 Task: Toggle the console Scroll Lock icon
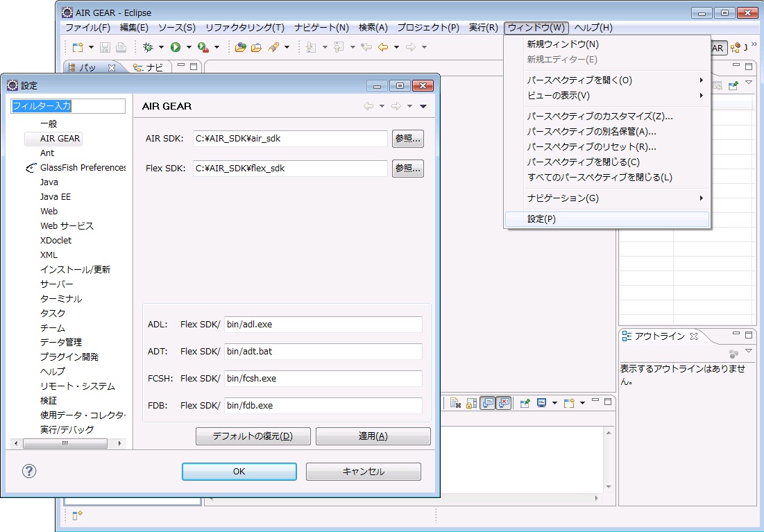click(x=471, y=403)
